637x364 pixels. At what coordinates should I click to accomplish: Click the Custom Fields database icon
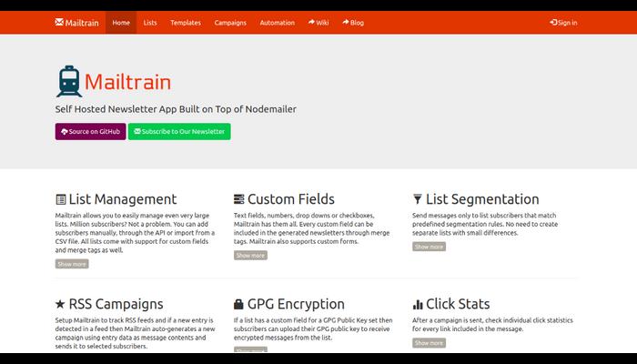point(238,199)
